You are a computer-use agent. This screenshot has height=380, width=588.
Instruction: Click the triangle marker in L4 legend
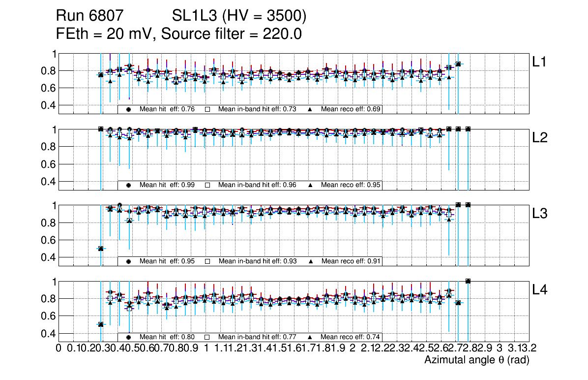(x=311, y=337)
